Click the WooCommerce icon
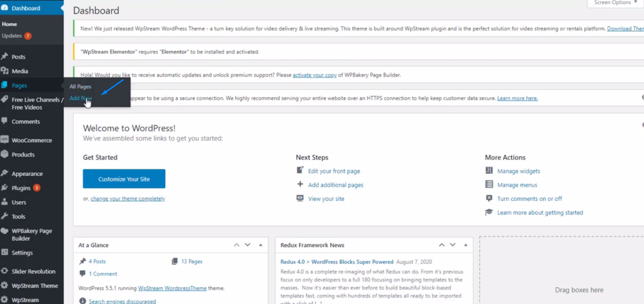Viewport: 644px width, 304px height. (4, 140)
